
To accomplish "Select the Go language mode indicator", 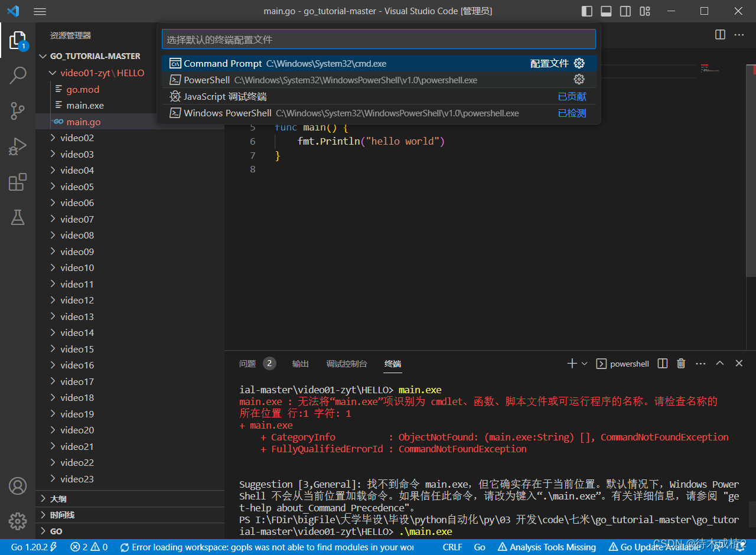I will 480,547.
